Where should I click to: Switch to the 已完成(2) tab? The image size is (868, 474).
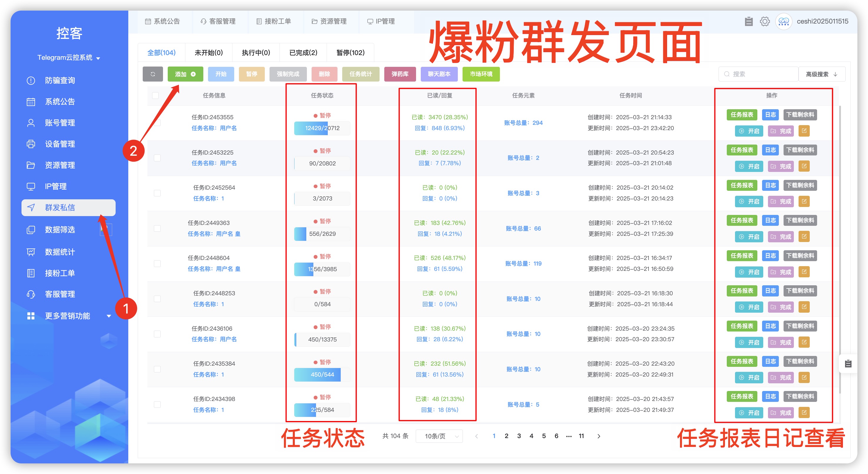click(303, 53)
